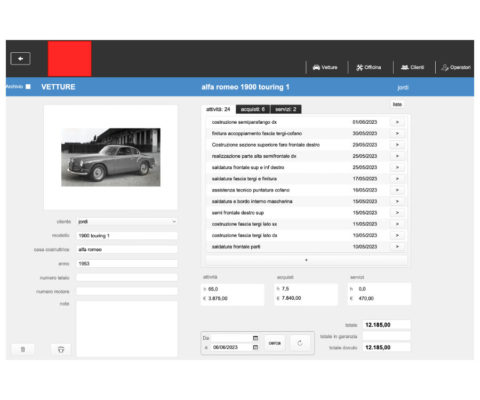Click the jordi client link in header
The height and width of the screenshot is (400, 480).
coord(403,87)
